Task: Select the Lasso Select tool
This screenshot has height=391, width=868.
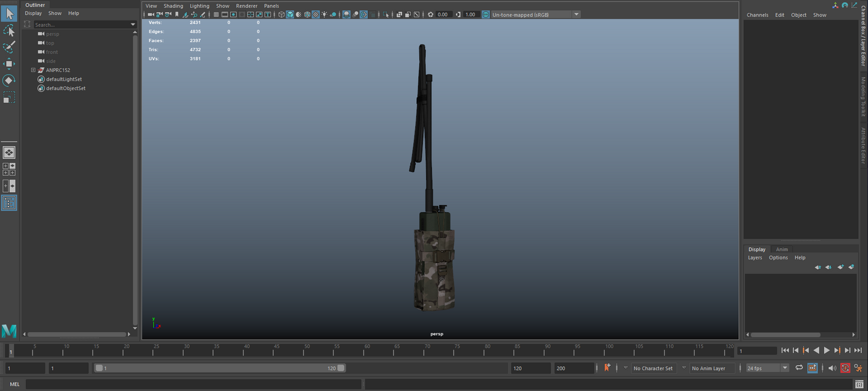Action: [9, 31]
